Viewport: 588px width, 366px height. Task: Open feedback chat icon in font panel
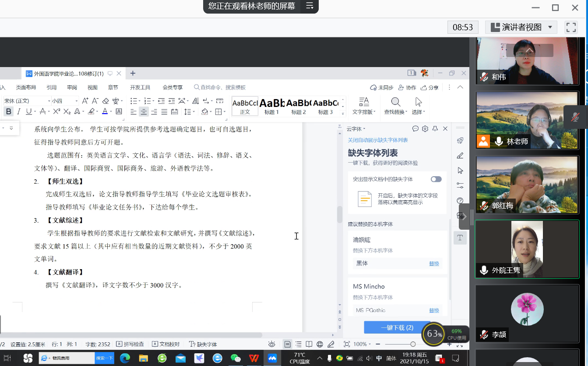click(415, 129)
